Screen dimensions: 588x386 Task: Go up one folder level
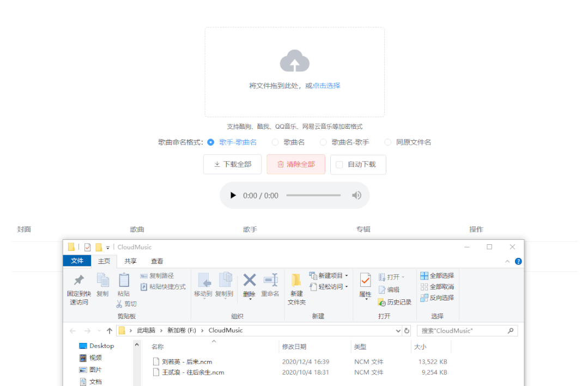[110, 331]
